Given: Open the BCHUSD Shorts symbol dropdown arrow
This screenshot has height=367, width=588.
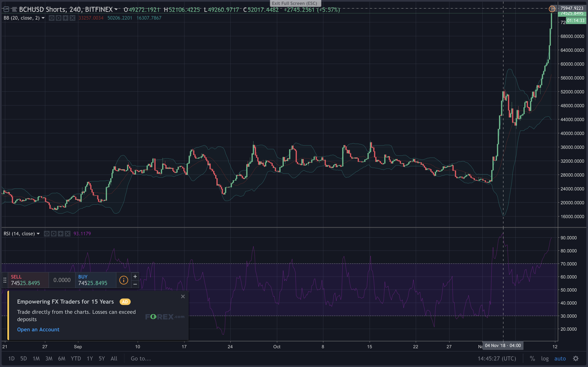Looking at the screenshot, I should [x=116, y=9].
